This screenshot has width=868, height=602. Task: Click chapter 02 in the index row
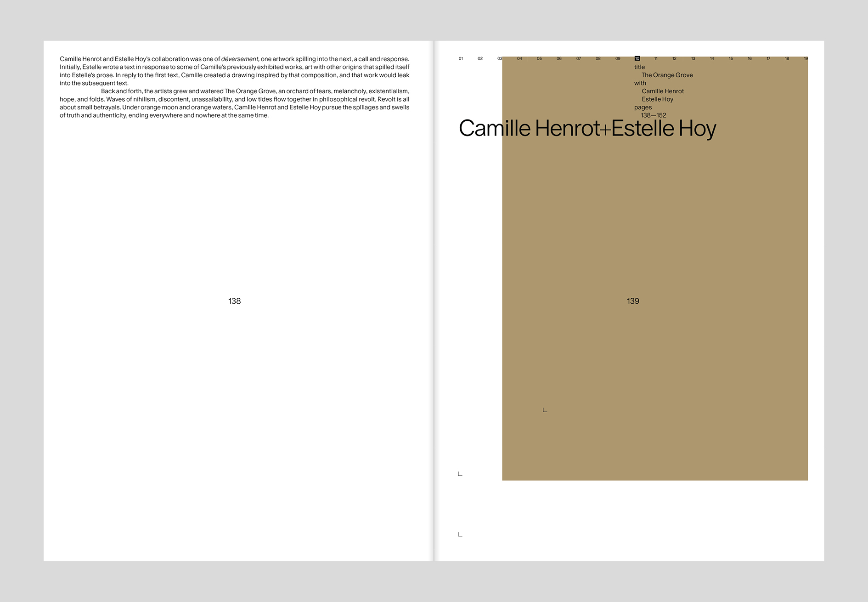[480, 58]
